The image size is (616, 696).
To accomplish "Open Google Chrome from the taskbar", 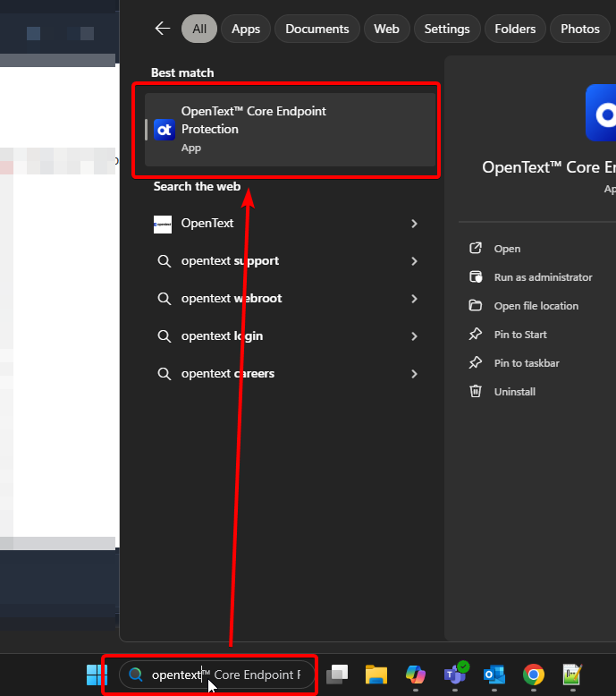I will [x=534, y=675].
